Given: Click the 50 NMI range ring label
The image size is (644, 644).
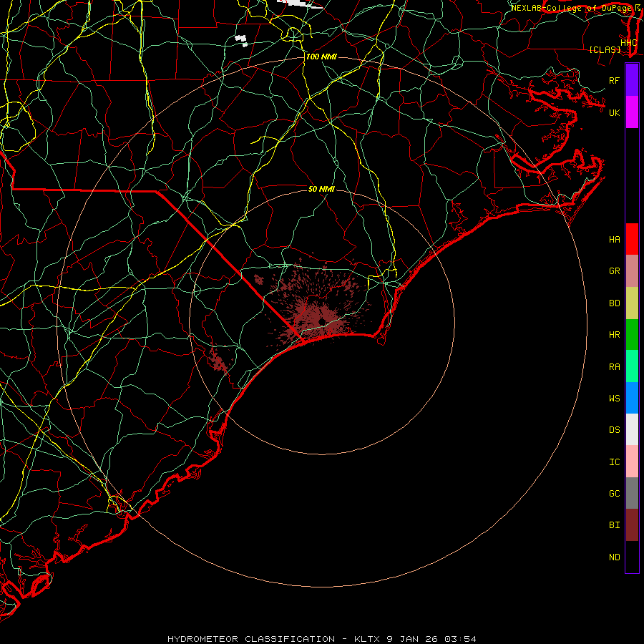Looking at the screenshot, I should click(x=321, y=189).
